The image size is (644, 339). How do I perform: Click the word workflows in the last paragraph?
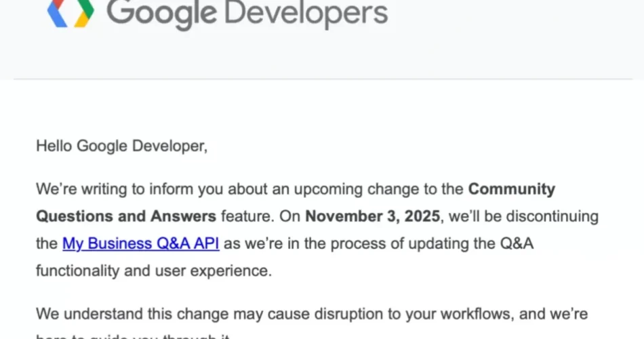476,315
